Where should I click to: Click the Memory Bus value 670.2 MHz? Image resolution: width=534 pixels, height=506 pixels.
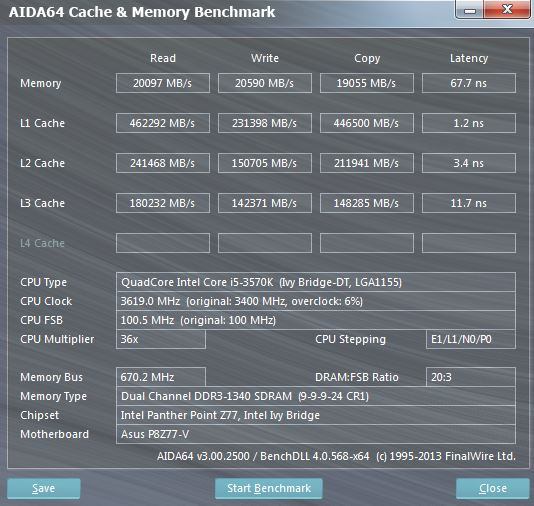161,377
